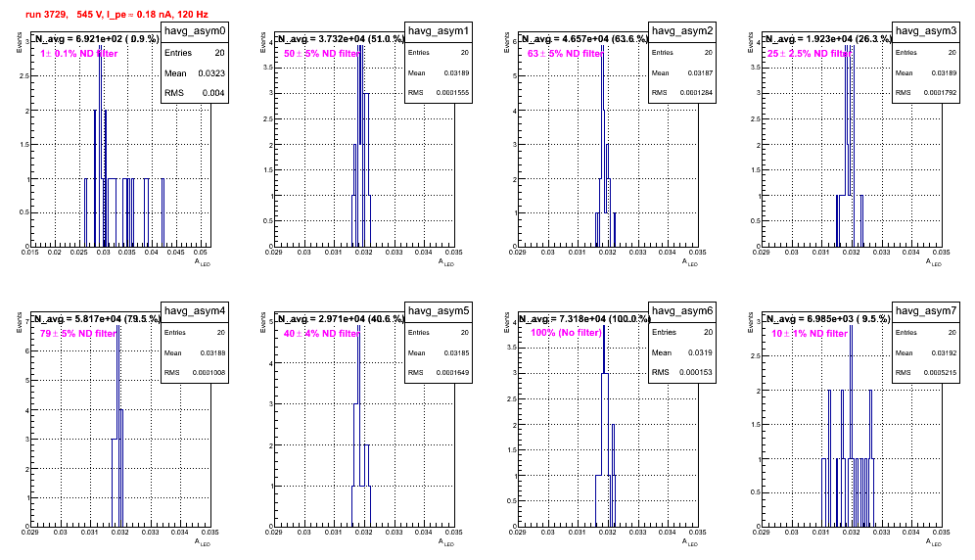Select Mean value 0.0319 in havg_asym6 box
The height and width of the screenshot is (560, 975).
click(700, 352)
